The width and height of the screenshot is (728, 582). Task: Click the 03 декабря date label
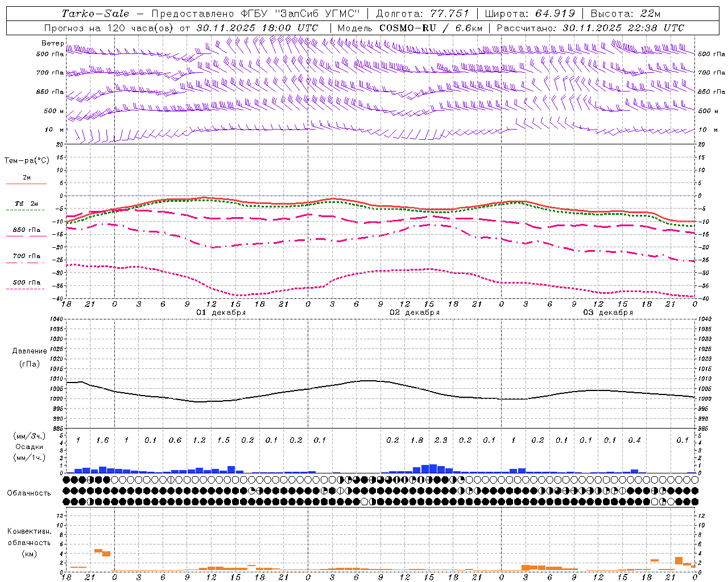608,313
